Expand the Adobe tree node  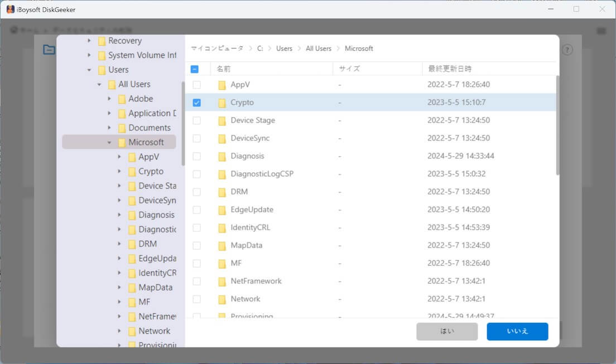coord(109,99)
